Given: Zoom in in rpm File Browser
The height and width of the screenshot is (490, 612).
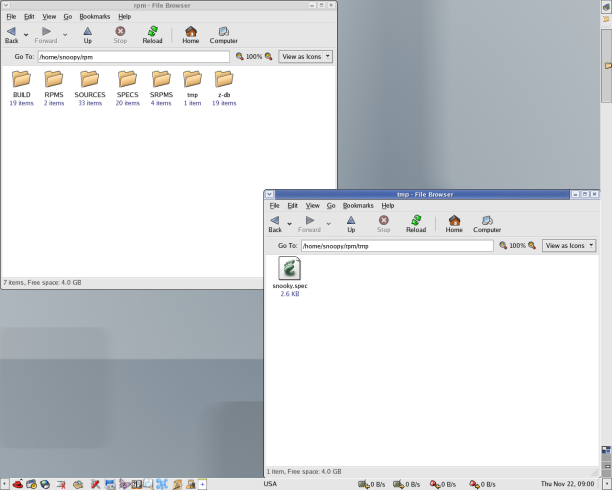Looking at the screenshot, I should (x=269, y=57).
